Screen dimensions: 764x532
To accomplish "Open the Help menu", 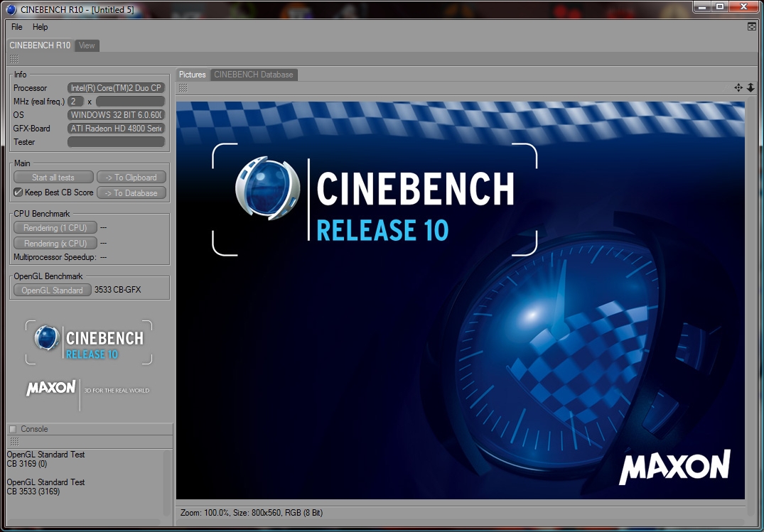I will (x=40, y=27).
